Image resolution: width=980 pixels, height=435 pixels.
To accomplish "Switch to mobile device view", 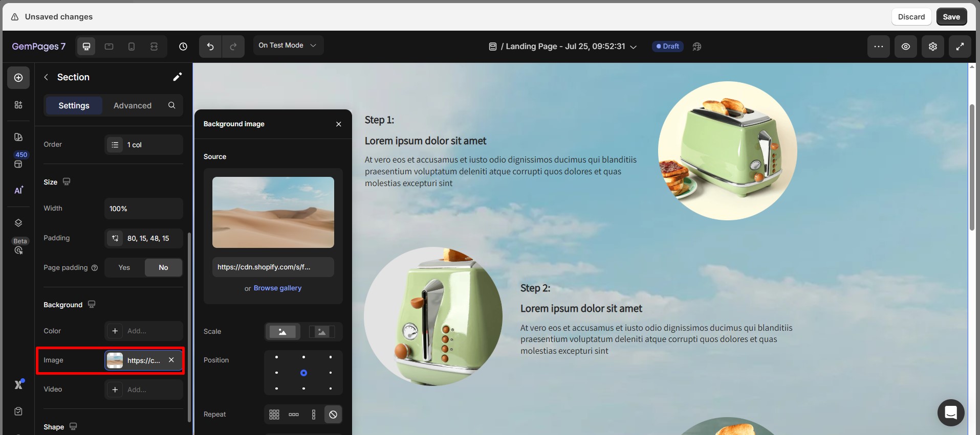I will point(132,47).
